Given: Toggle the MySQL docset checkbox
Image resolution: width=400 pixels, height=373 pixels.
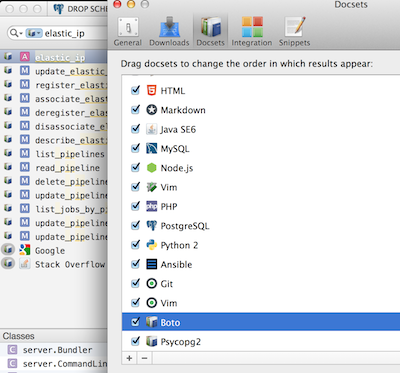Looking at the screenshot, I should pos(135,148).
